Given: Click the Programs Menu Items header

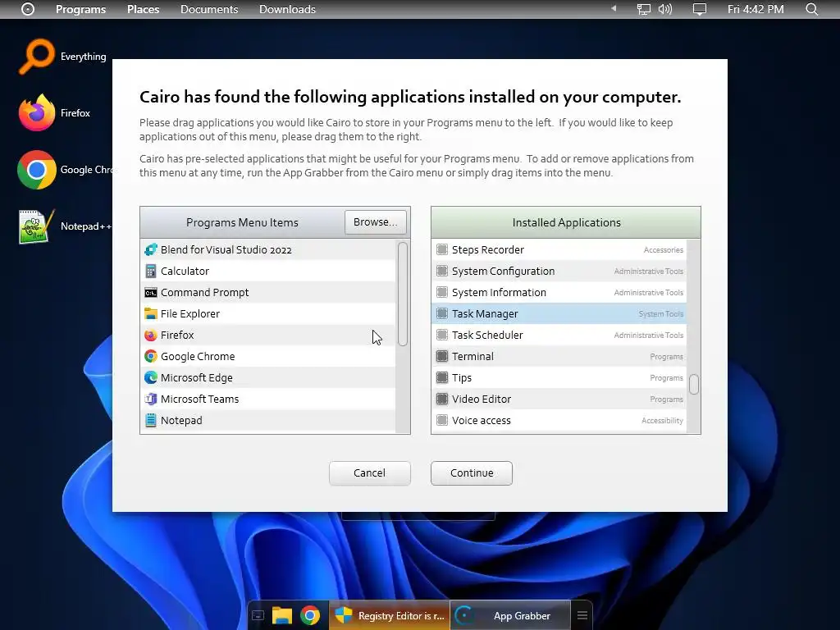Looking at the screenshot, I should point(242,222).
